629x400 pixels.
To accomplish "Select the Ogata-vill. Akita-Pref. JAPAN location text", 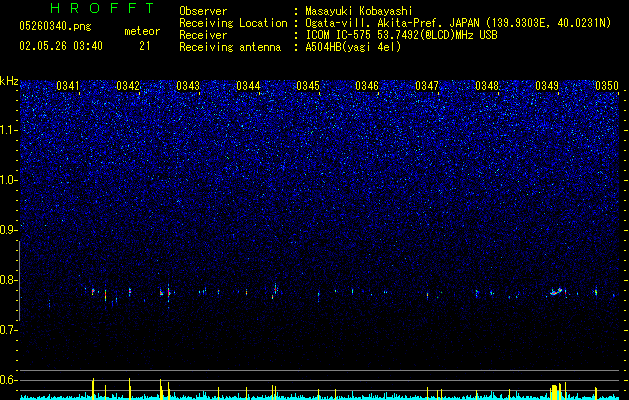I will pos(458,23).
